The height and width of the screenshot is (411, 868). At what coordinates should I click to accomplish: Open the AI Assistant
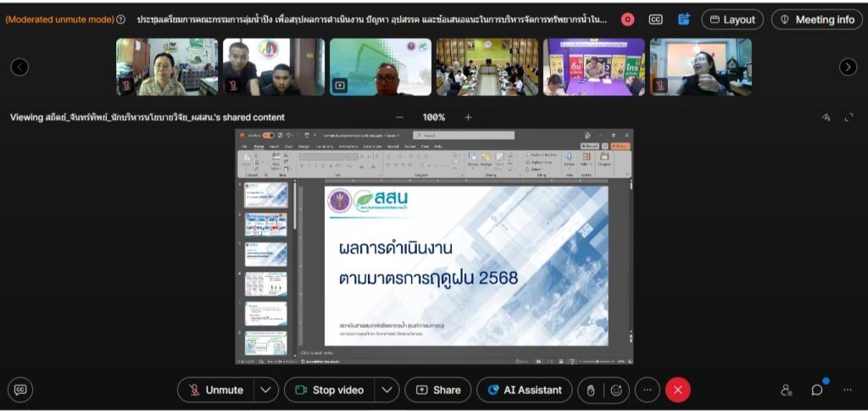point(524,390)
